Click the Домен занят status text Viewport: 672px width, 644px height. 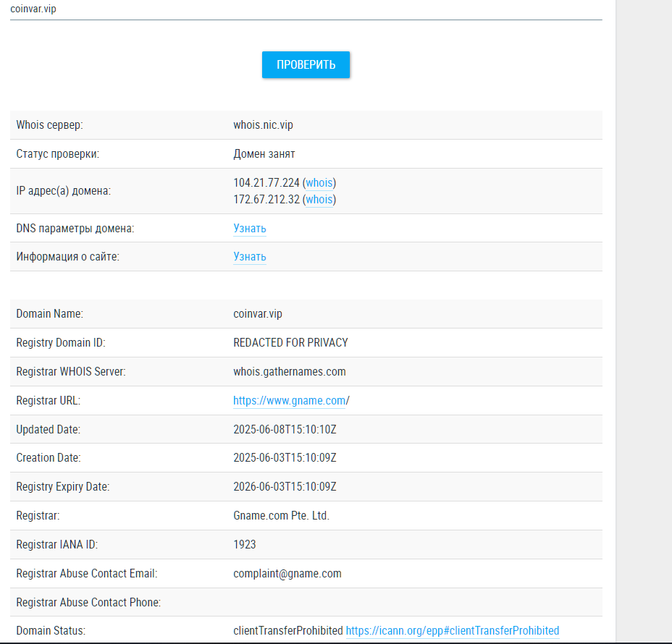(x=264, y=154)
